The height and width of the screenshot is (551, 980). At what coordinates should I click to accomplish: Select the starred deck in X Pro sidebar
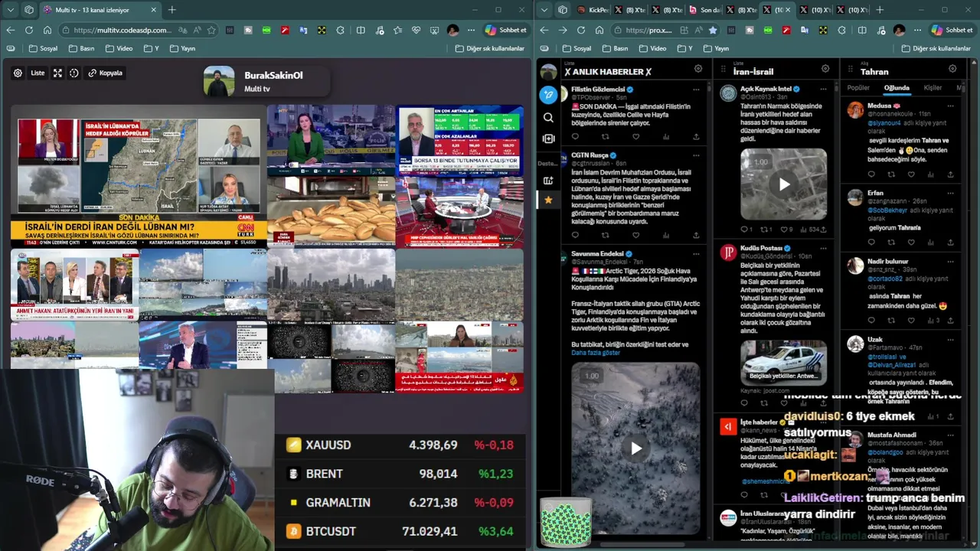(x=548, y=201)
